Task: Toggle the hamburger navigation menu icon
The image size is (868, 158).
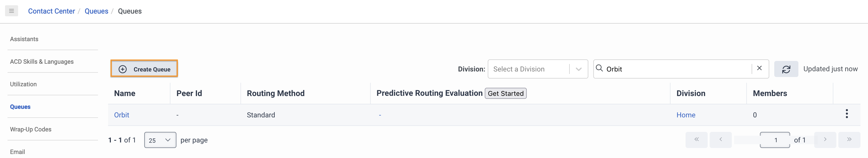Action: point(12,11)
